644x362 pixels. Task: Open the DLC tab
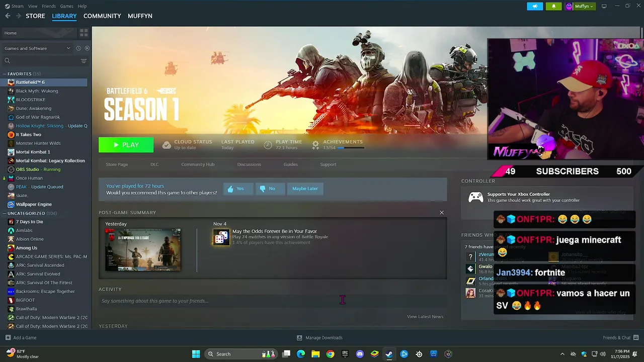(x=154, y=164)
